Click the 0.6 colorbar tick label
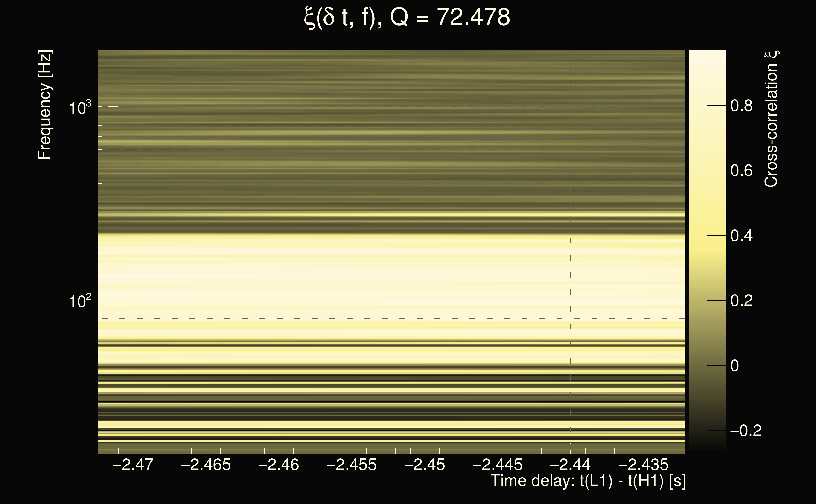This screenshot has width=816, height=504. pyautogui.click(x=741, y=171)
